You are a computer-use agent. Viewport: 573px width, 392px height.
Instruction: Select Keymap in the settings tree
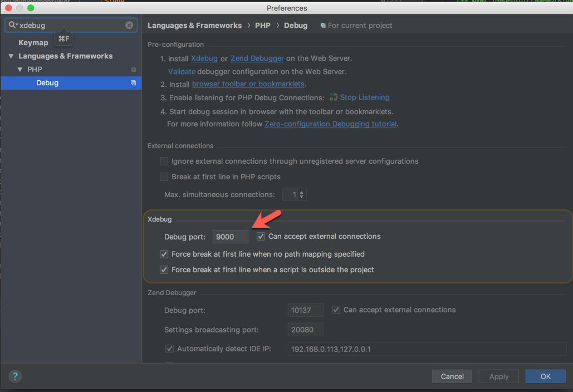(33, 43)
